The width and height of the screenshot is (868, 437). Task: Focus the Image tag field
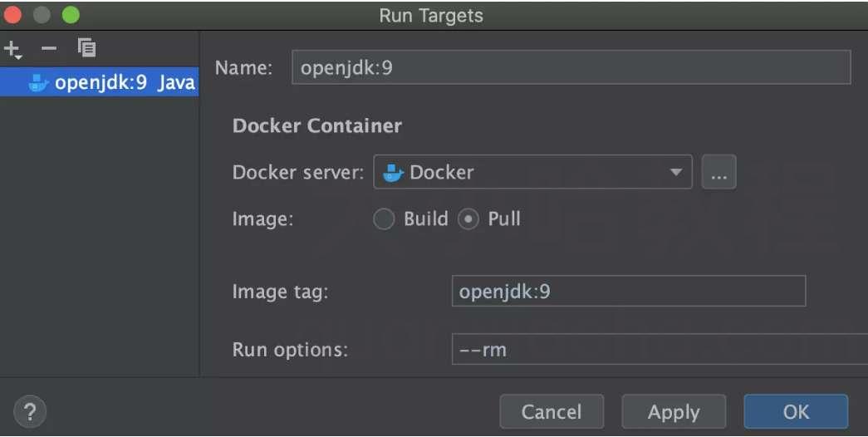(629, 292)
